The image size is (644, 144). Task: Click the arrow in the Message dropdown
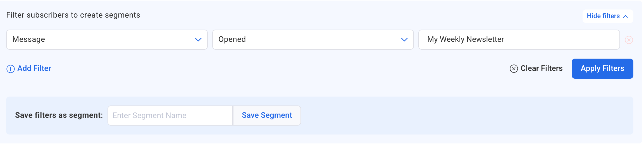pyautogui.click(x=198, y=40)
